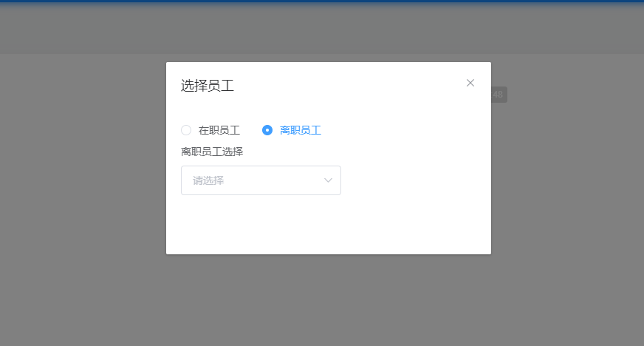Click the gray 48 badge behind dialog

coord(499,95)
